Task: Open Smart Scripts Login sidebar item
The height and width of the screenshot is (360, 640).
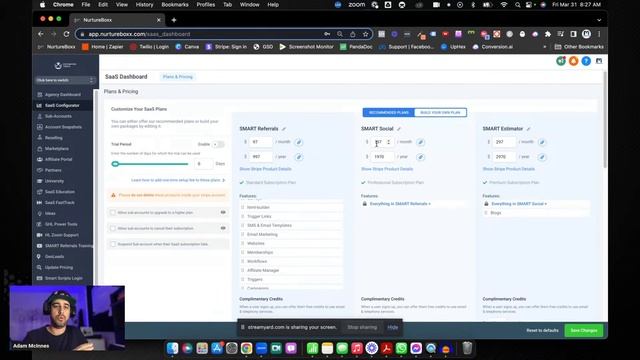Action: tap(63, 278)
